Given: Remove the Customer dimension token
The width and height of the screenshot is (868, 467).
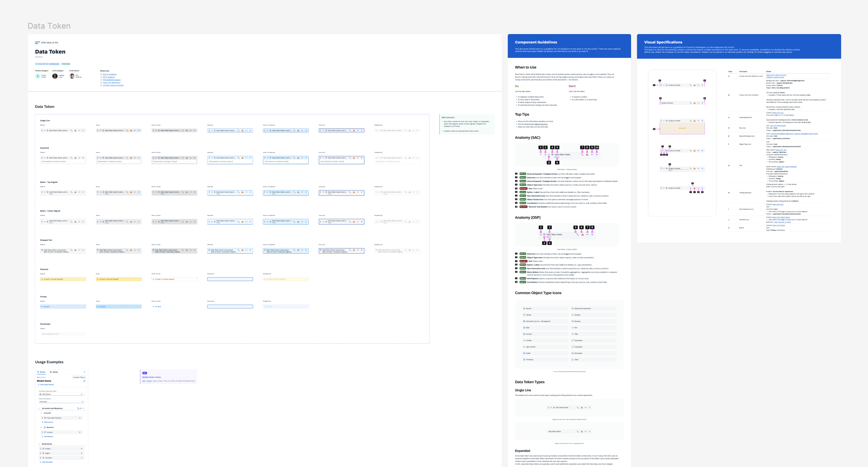Looking at the screenshot, I should click(81, 458).
